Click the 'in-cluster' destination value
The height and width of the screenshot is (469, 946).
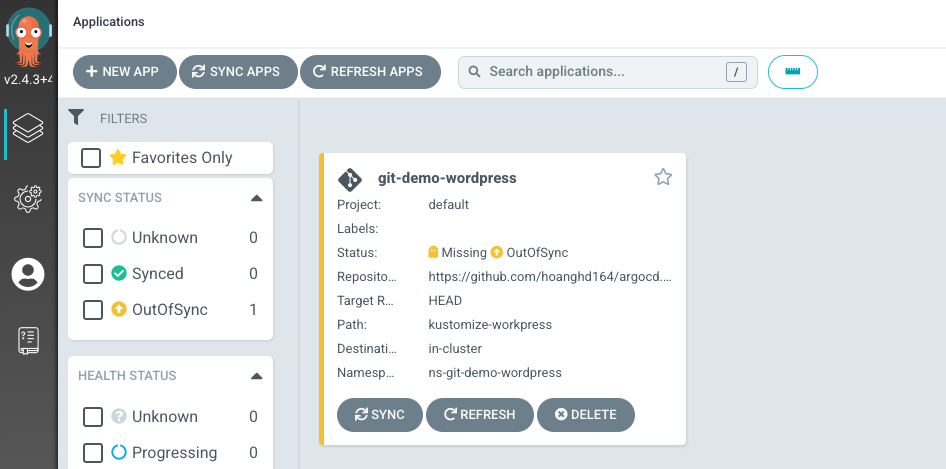pos(455,349)
